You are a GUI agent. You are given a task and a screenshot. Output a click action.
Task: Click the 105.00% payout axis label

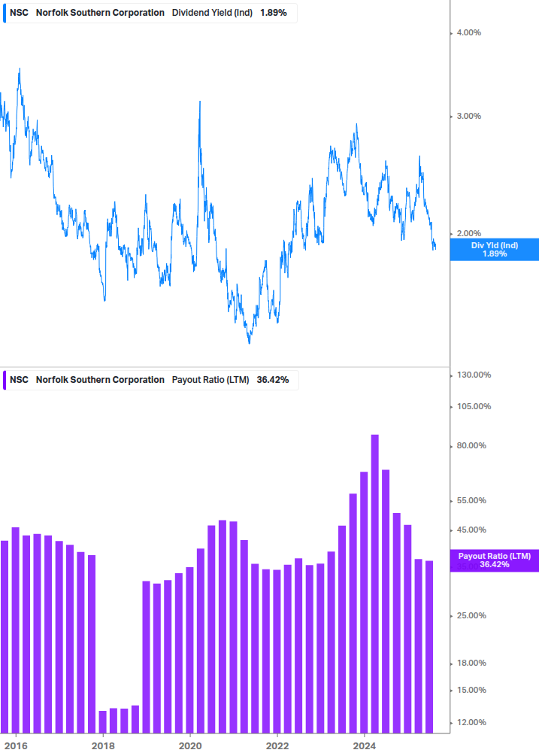pos(474,406)
